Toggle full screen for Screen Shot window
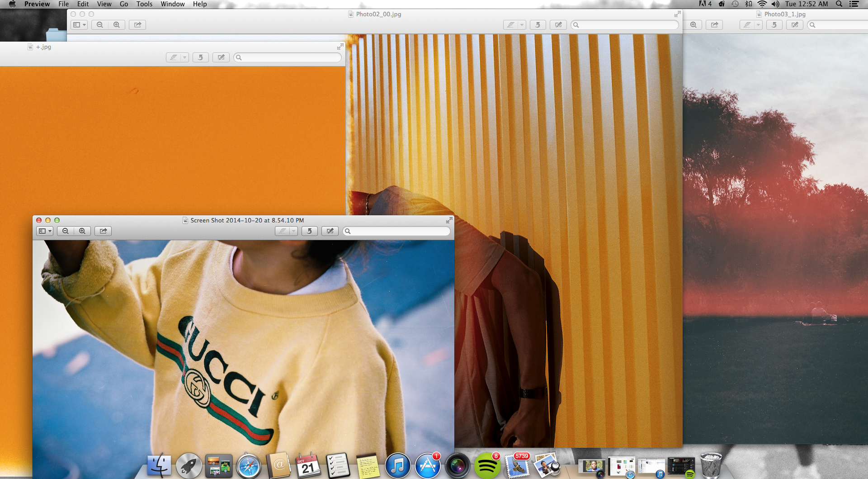 point(449,220)
